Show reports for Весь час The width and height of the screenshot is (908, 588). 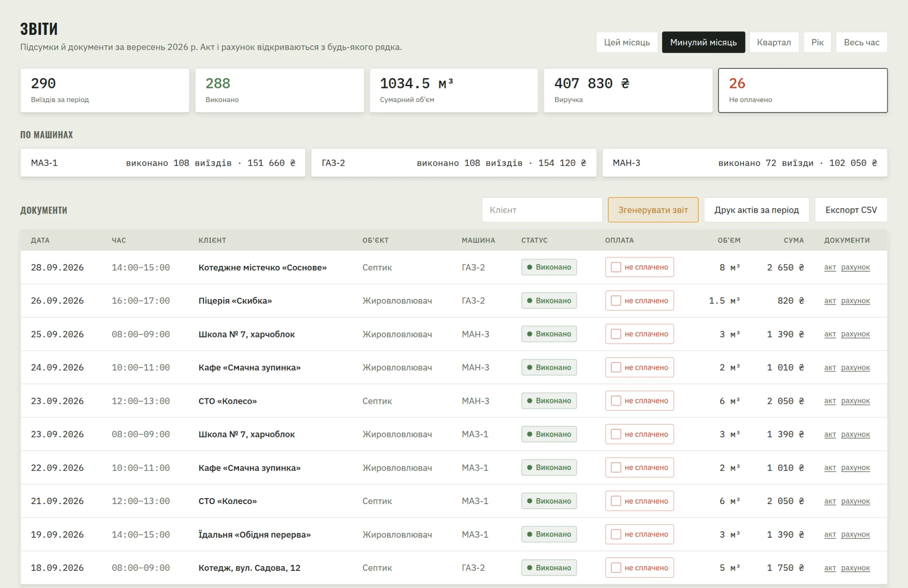861,42
